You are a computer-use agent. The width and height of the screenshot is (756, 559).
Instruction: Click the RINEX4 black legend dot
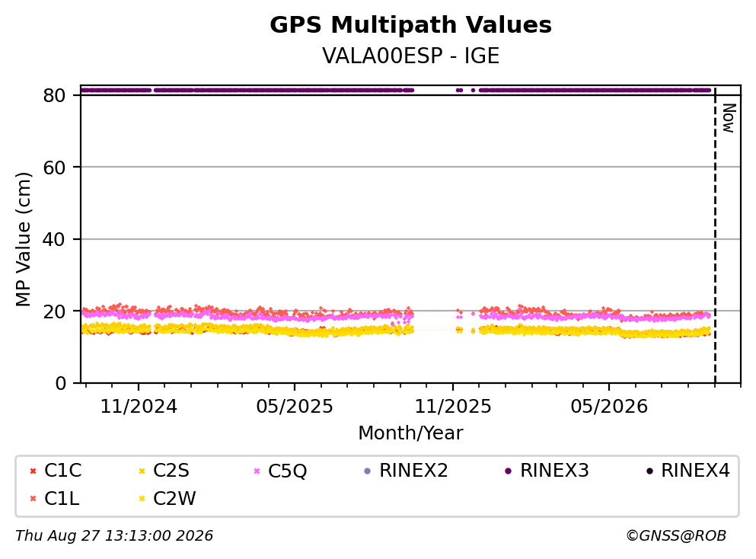pos(649,471)
